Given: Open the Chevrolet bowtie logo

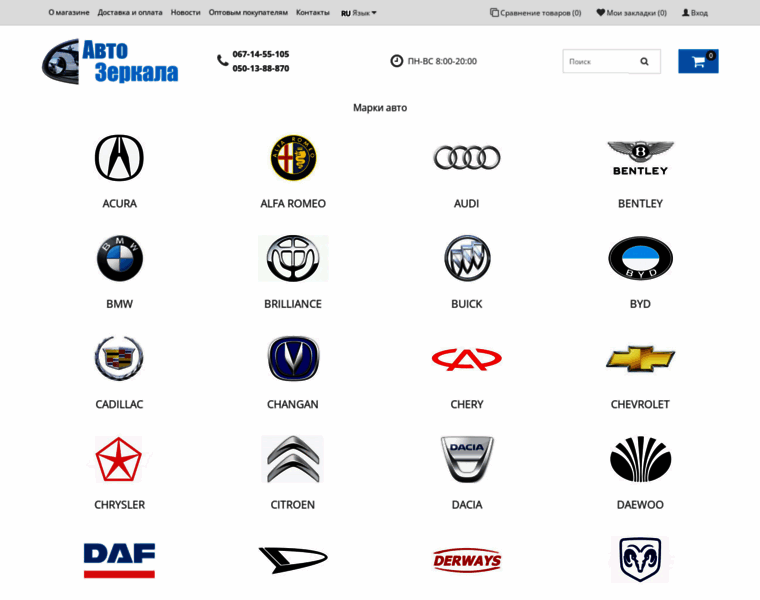Looking at the screenshot, I should pyautogui.click(x=640, y=359).
